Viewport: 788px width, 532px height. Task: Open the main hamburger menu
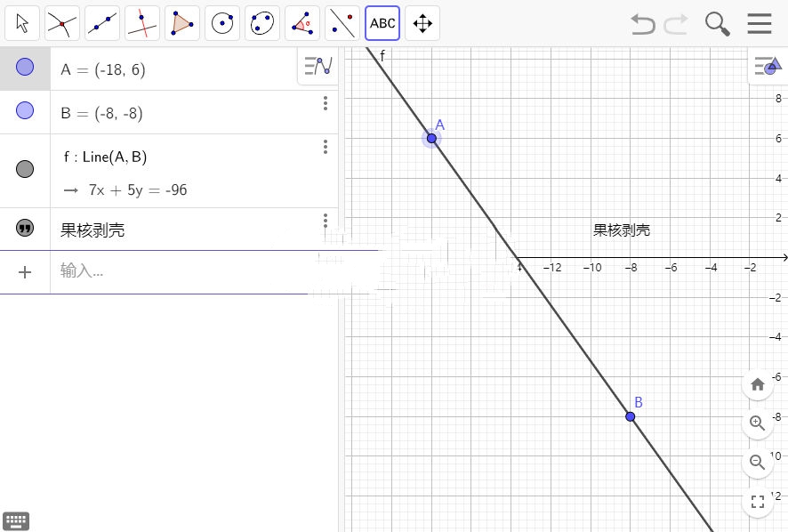click(760, 23)
